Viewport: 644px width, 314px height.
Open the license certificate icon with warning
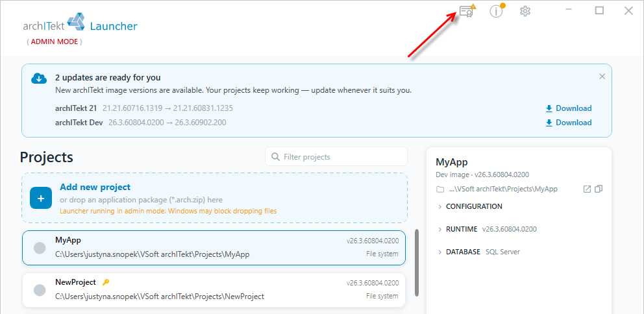[467, 11]
